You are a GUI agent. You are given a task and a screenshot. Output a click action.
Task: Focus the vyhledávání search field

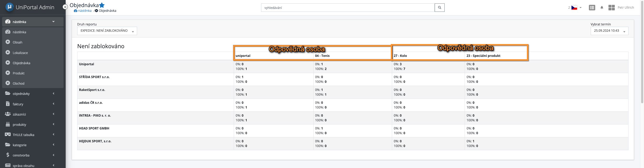pos(348,8)
